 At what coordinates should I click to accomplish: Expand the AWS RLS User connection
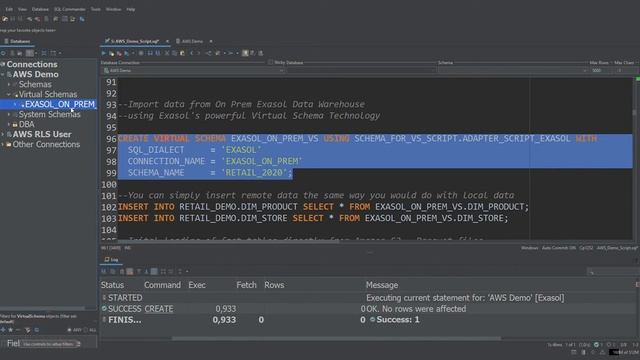(3, 134)
